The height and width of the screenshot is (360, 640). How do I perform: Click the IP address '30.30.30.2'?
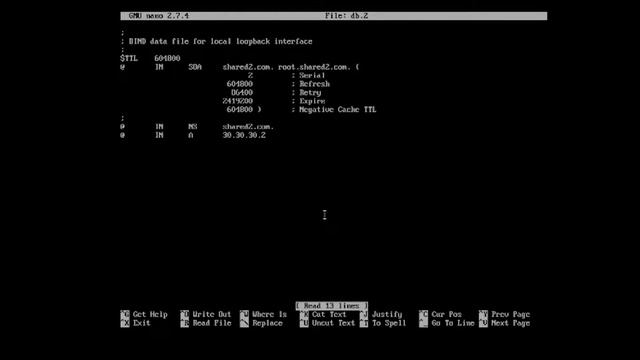coord(244,135)
